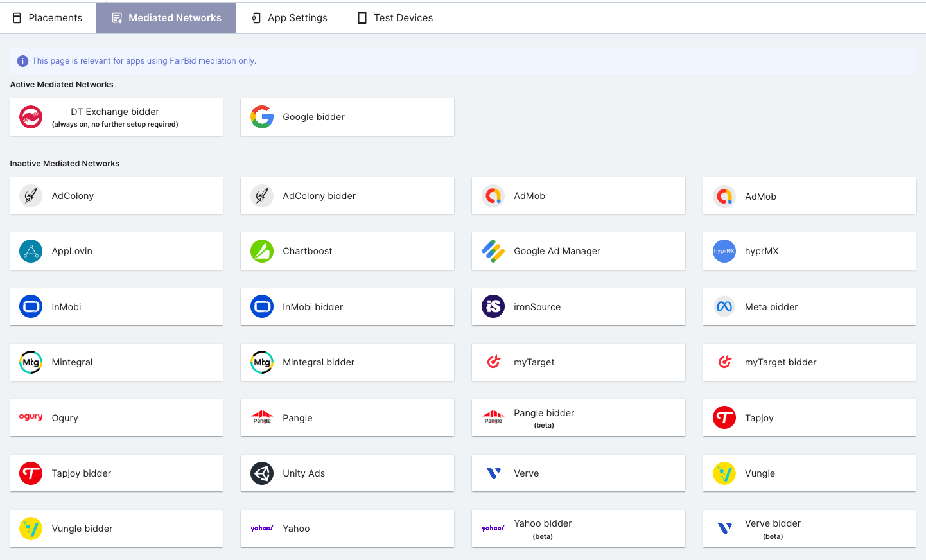Select the Mintegral Mtg icon (non-bidder)

click(31, 362)
